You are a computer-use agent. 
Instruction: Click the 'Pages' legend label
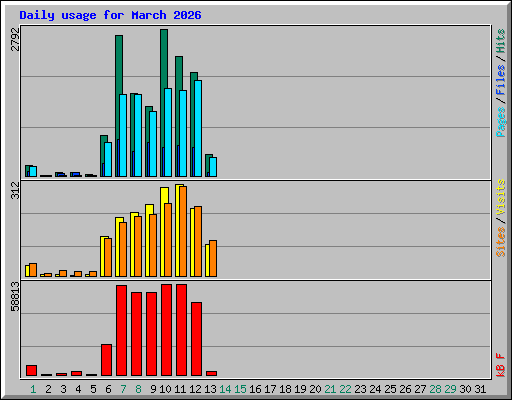coord(500,122)
